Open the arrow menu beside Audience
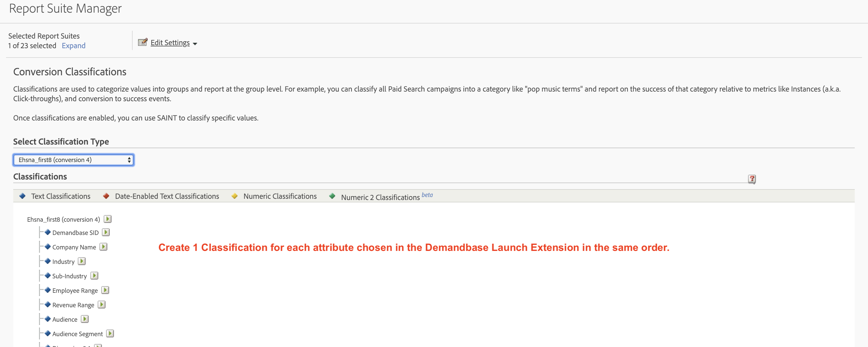868x347 pixels. click(x=85, y=319)
